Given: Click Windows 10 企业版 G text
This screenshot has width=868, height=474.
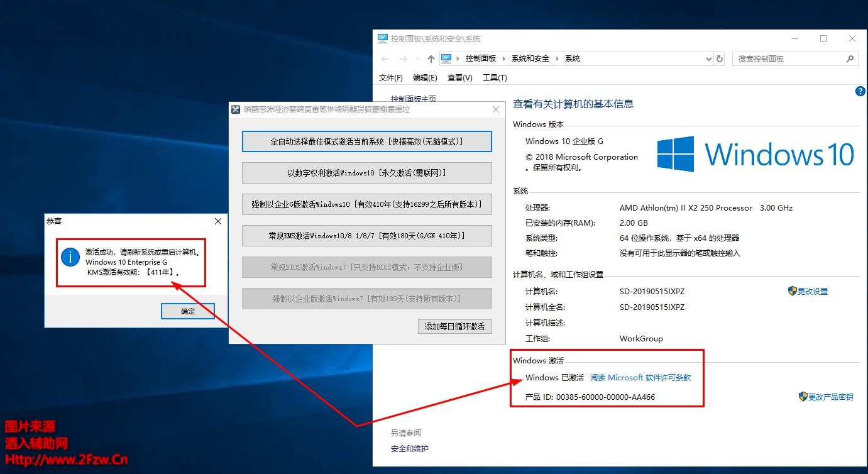Looking at the screenshot, I should 564,141.
